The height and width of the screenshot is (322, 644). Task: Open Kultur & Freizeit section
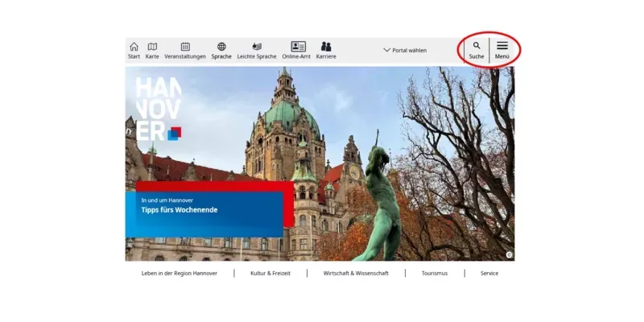[x=270, y=273]
